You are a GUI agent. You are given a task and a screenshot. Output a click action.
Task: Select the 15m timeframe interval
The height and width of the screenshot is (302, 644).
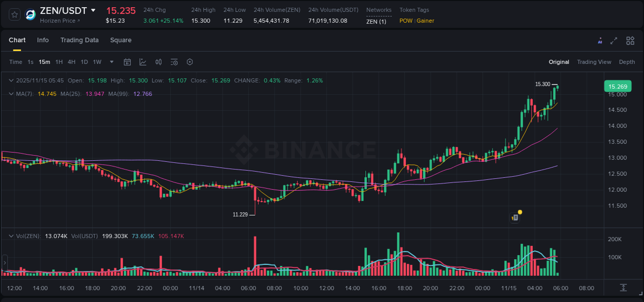tap(44, 62)
